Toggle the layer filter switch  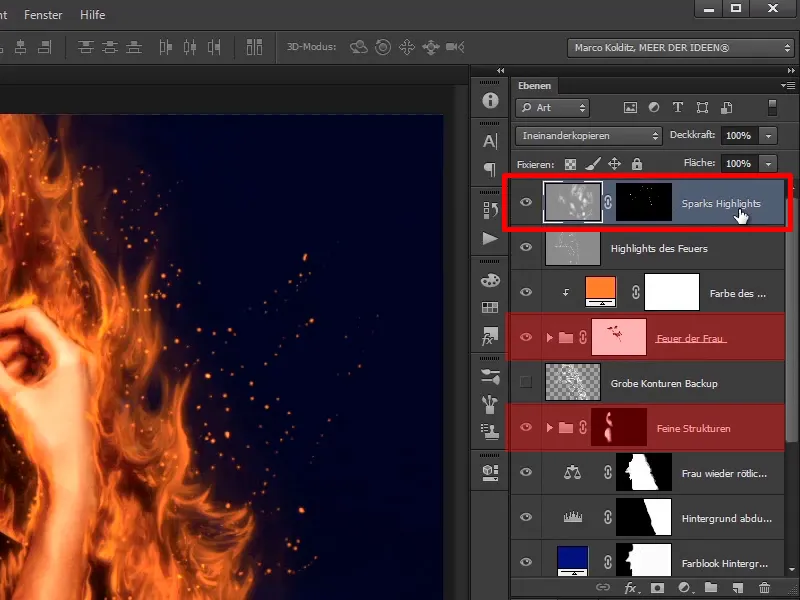click(772, 108)
